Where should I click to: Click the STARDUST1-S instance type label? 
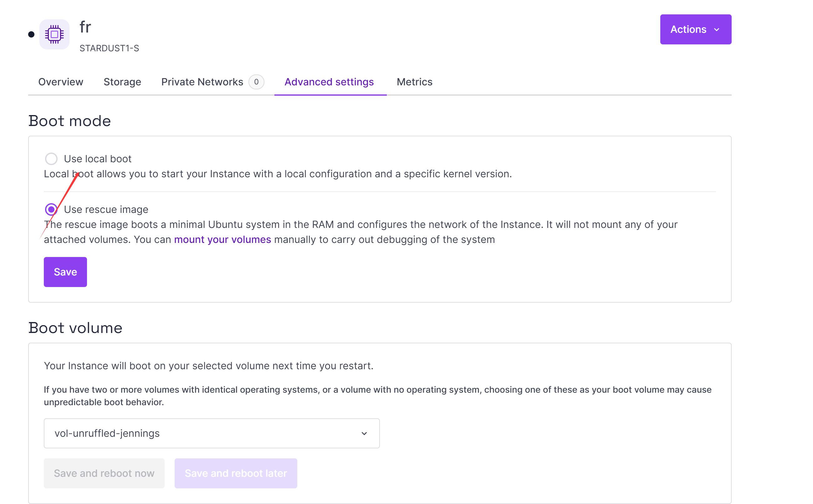pyautogui.click(x=109, y=48)
